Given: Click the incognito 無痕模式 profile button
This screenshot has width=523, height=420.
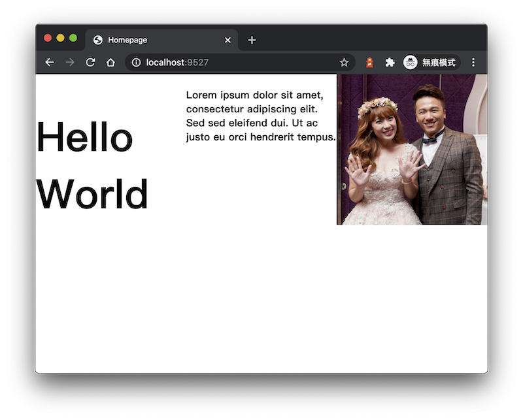Looking at the screenshot, I should click(x=431, y=62).
